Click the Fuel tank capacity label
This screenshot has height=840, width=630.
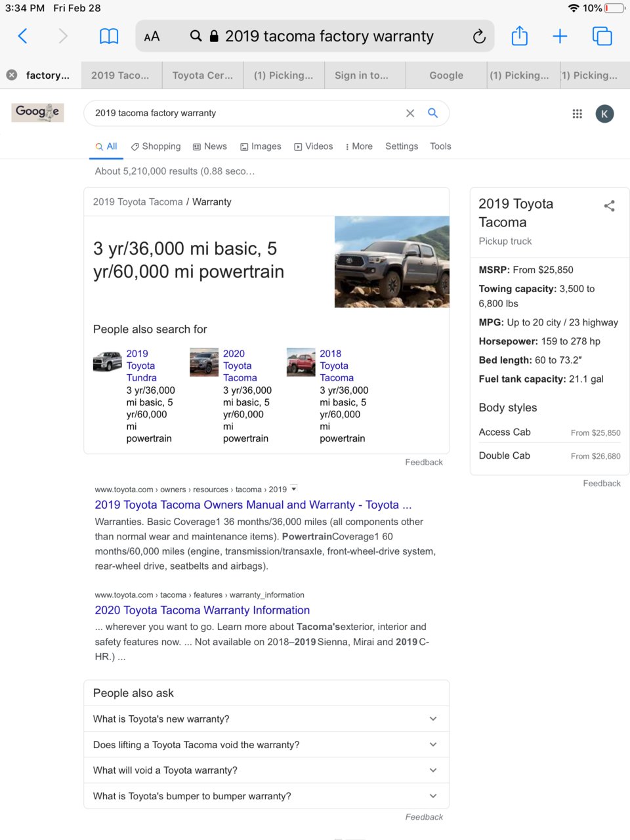tap(522, 379)
